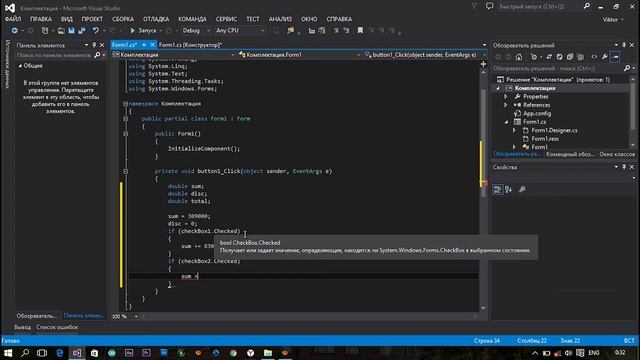Select App.config in Solution Explorer
The width and height of the screenshot is (640, 360).
click(537, 113)
